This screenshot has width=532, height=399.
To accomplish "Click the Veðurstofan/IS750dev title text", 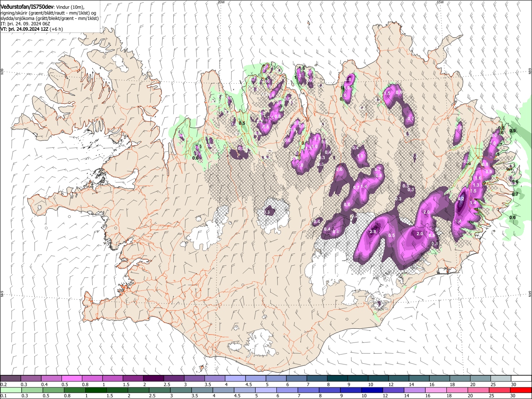I will click(27, 7).
